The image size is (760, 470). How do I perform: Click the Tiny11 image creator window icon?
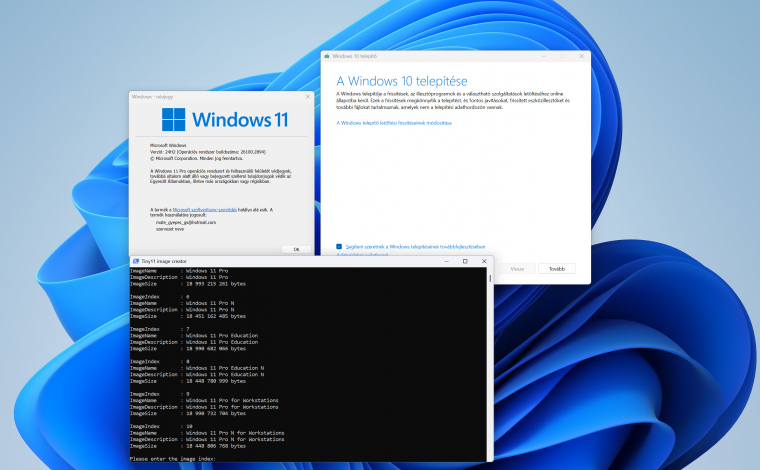click(x=136, y=261)
